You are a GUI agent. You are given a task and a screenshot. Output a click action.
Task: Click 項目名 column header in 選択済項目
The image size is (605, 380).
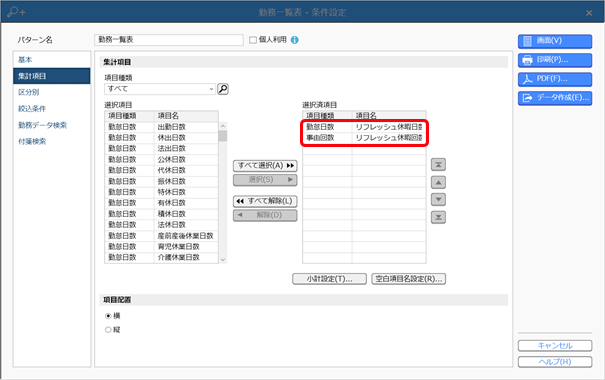(x=389, y=115)
